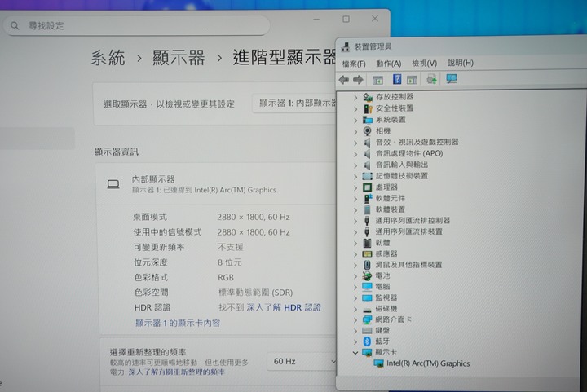This screenshot has height=392, width=587.
Task: Click the Back arrow in Device Manager toolbar
Action: click(344, 80)
